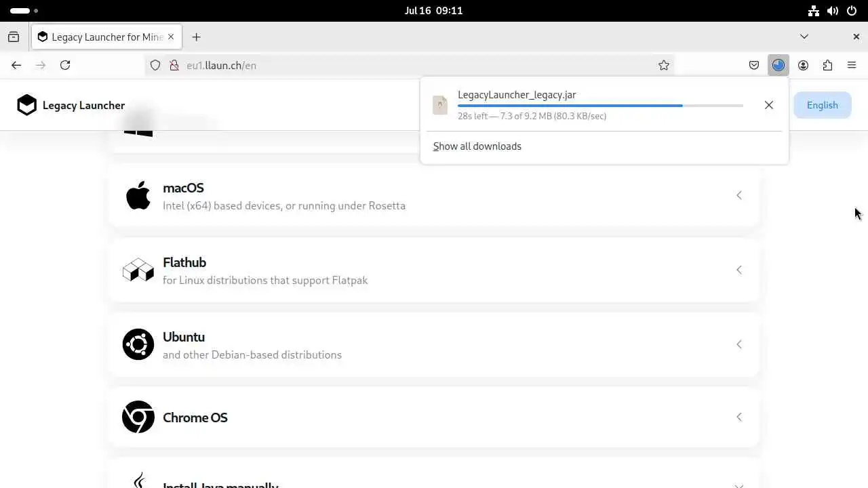Screen dimensions: 868x488
Task: List all tabs dropdown arrow
Action: tap(804, 37)
